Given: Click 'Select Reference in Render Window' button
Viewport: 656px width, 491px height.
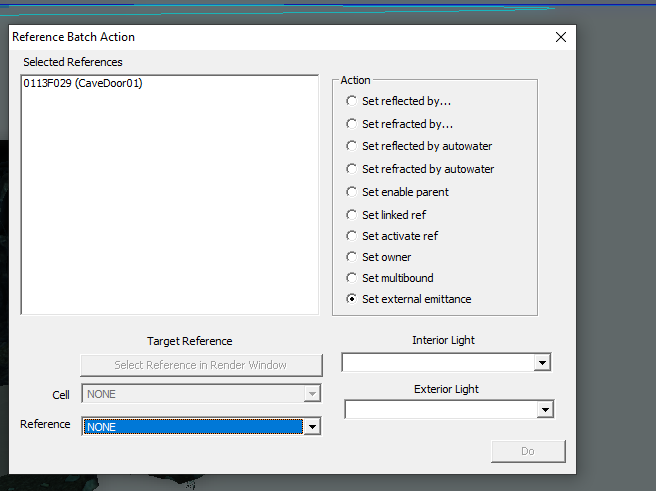Looking at the screenshot, I should click(201, 365).
